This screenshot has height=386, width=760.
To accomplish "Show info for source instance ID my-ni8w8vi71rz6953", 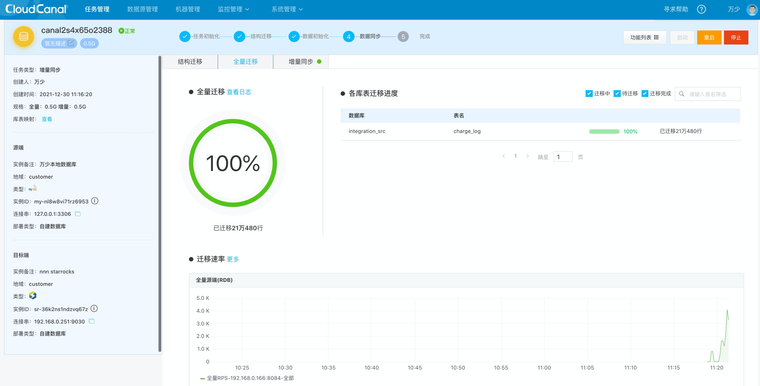I will [x=95, y=201].
